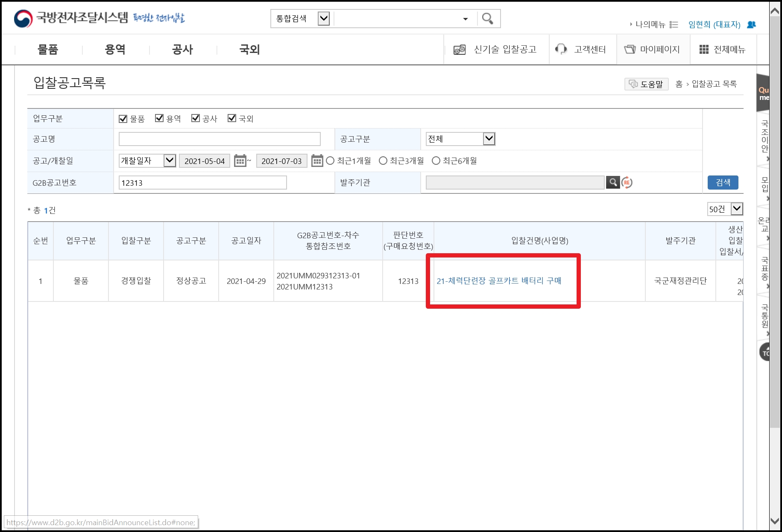Expand the search box suggestion arrow
782x532 pixels.
(x=466, y=19)
